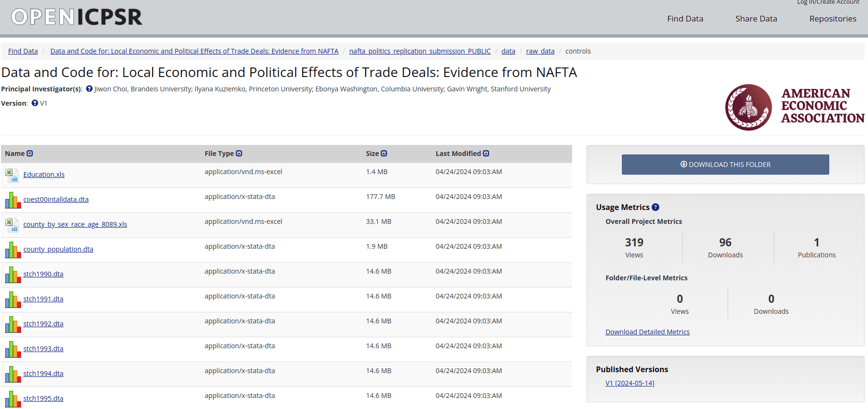Click the Folder/File-Level Metrics heading
868x409 pixels.
[x=646, y=278]
